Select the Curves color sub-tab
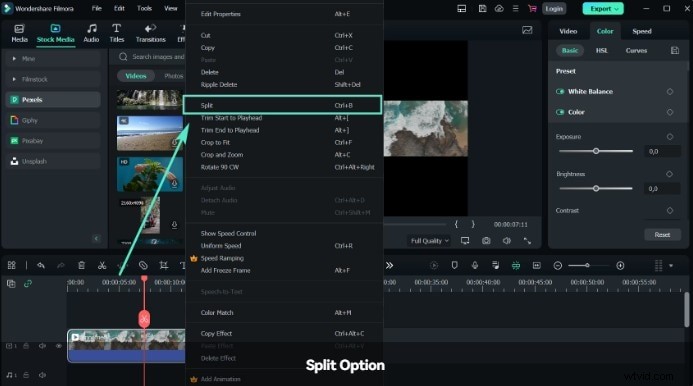This screenshot has width=693, height=386. point(636,50)
